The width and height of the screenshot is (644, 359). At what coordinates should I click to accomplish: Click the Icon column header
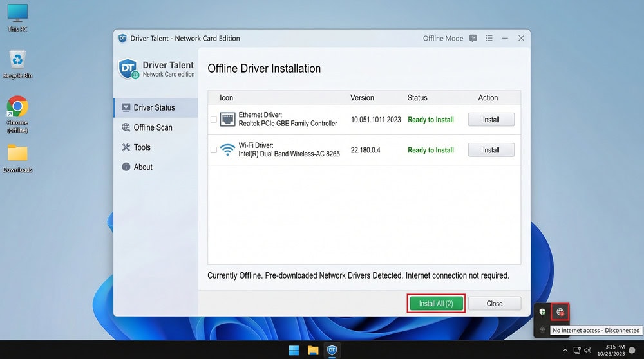226,98
